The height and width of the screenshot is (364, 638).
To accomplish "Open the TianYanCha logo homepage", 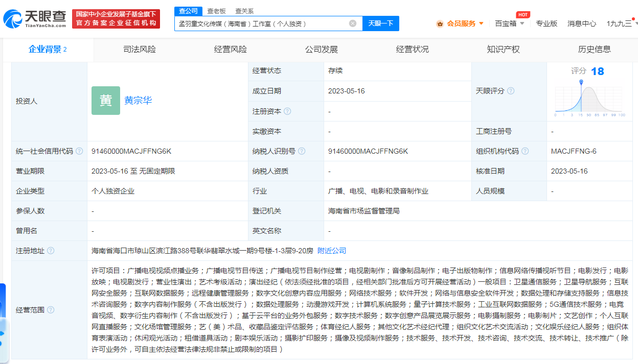I will tap(35, 19).
